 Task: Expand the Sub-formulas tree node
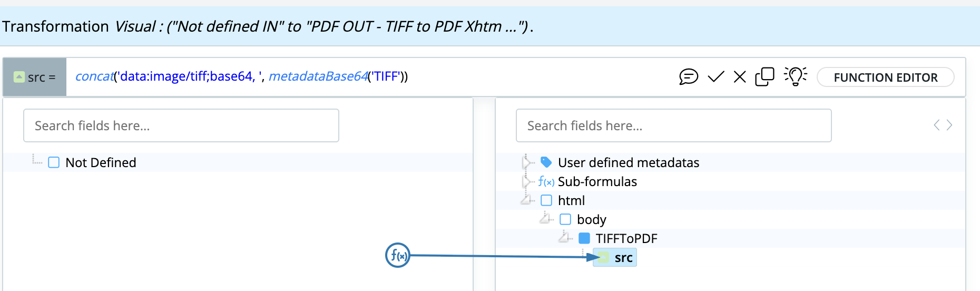(x=526, y=182)
